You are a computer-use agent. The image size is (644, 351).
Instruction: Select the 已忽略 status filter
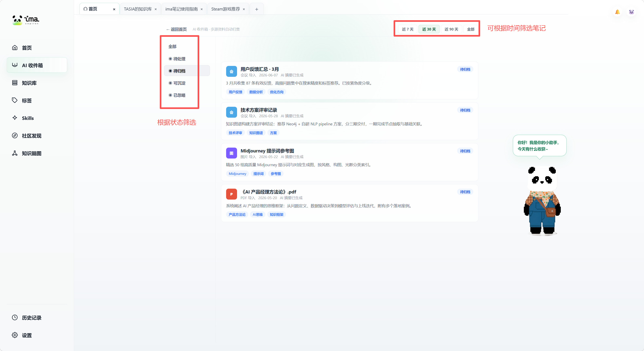(x=187, y=95)
